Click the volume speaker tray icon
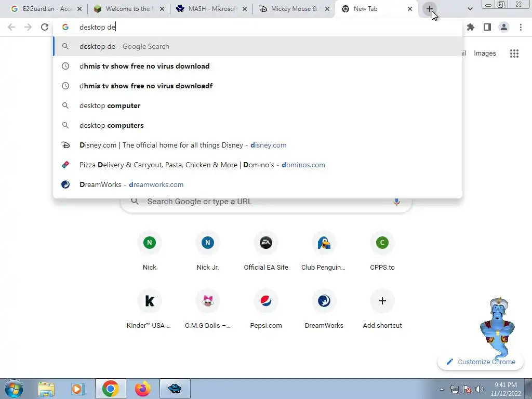 point(480,389)
